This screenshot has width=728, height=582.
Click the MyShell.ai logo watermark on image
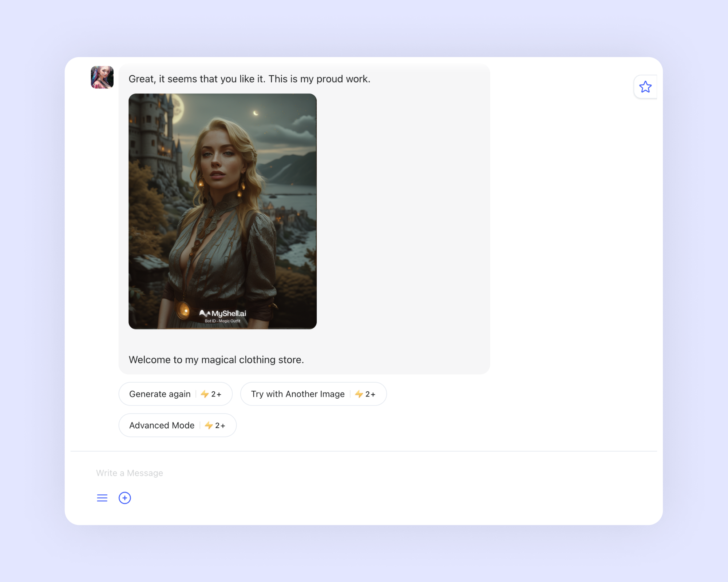223,313
